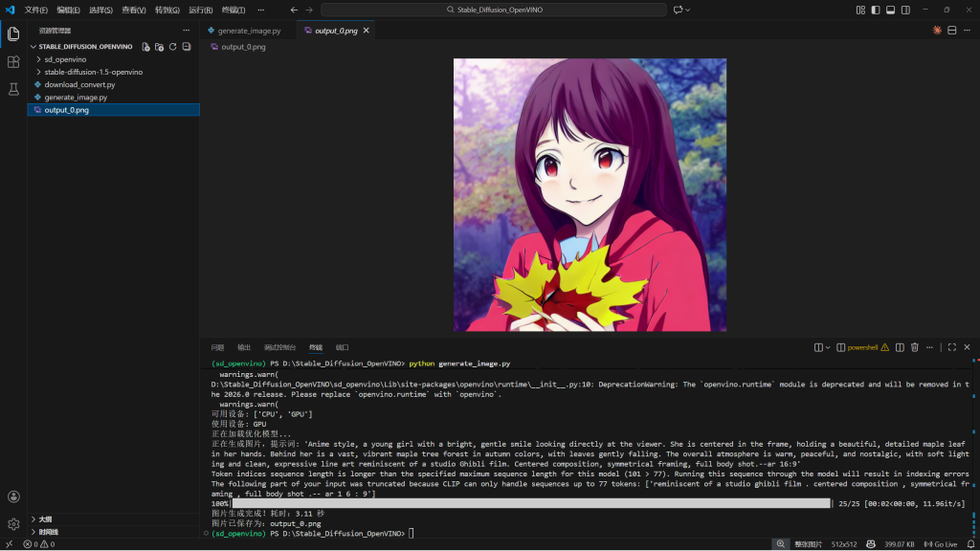Open Manage gear icon in activity bar
Image resolution: width=980 pixels, height=551 pixels.
pos(13,523)
